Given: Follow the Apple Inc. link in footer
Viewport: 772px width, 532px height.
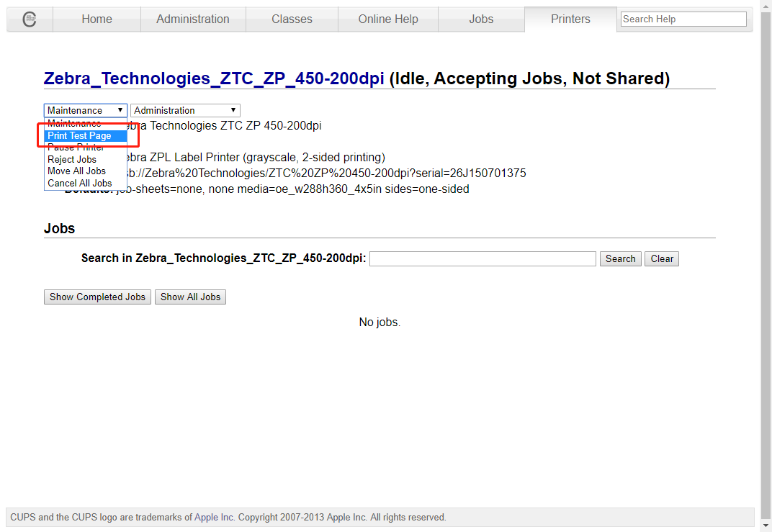Looking at the screenshot, I should point(214,517).
